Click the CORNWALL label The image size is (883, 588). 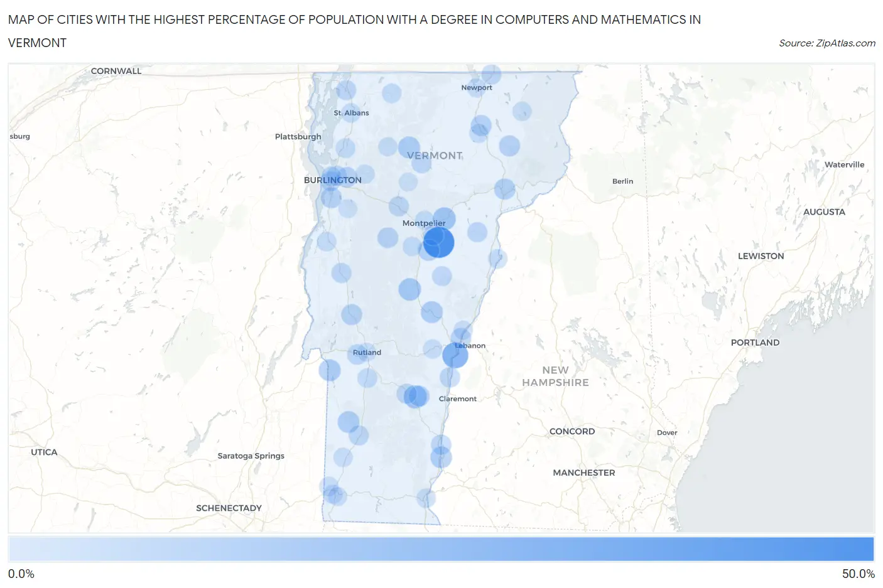116,72
